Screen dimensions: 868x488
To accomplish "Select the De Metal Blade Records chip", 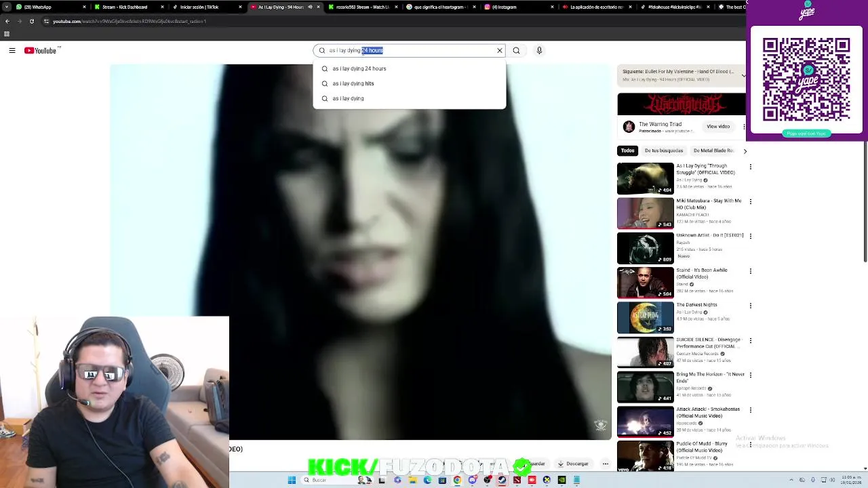I will click(x=713, y=150).
